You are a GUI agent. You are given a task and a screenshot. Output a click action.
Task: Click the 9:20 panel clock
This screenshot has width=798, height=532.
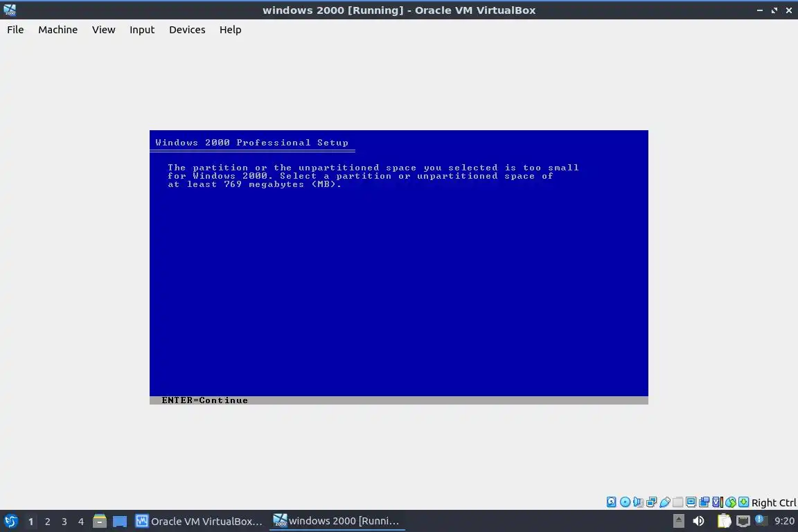point(784,521)
